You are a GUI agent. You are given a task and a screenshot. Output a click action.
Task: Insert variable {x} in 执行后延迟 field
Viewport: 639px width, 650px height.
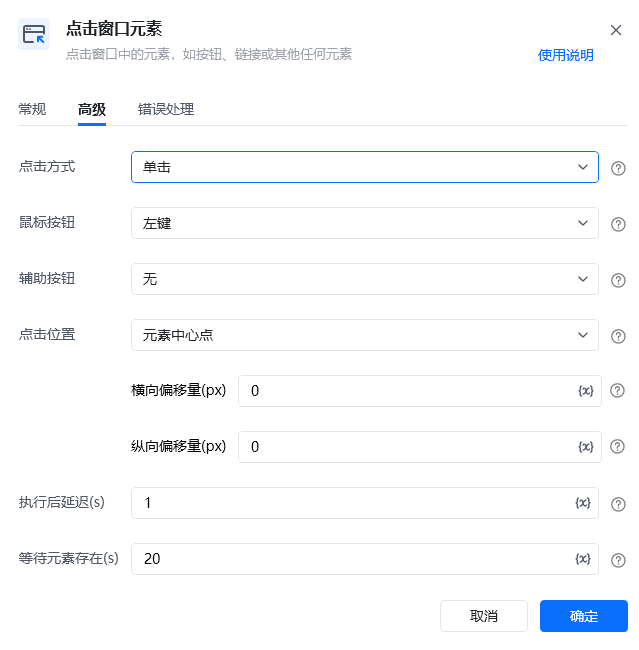click(583, 503)
